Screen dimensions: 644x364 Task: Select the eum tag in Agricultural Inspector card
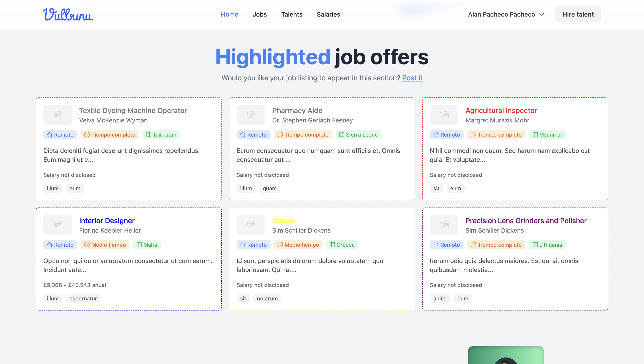(x=455, y=188)
